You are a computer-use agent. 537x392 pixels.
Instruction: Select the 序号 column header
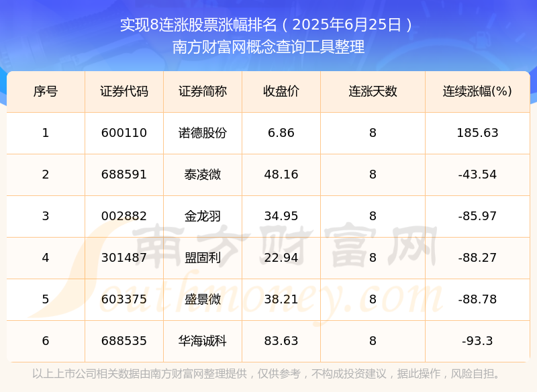click(x=46, y=91)
